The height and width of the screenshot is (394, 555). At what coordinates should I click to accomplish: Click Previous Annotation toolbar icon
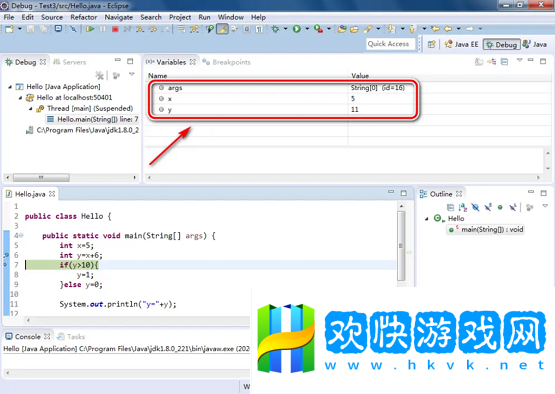click(412, 29)
